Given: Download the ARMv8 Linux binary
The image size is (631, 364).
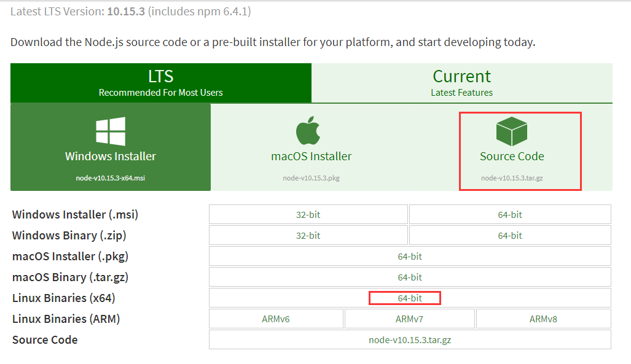Looking at the screenshot, I should point(543,319).
